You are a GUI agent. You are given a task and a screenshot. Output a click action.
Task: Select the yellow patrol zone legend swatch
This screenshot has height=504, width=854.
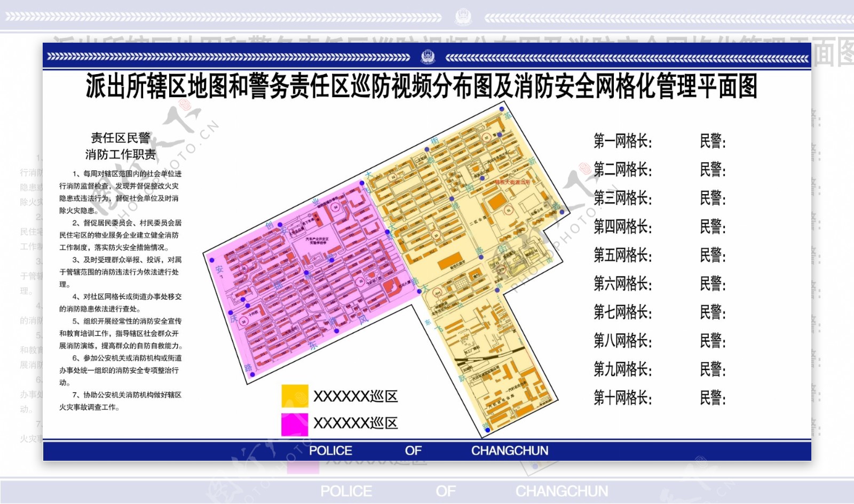click(295, 396)
